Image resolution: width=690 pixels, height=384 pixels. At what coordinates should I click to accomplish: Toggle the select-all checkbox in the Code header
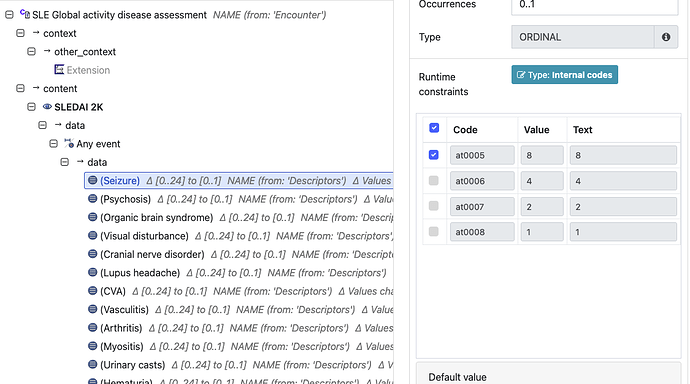tap(434, 128)
